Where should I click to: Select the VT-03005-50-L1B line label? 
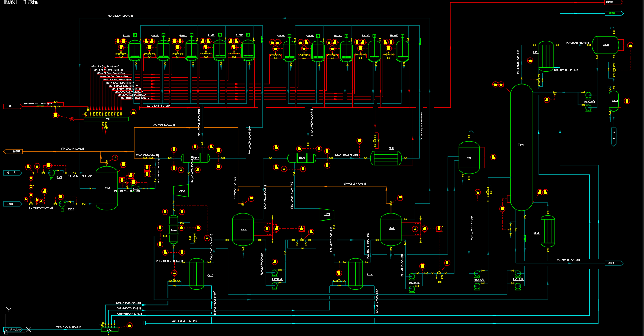[354, 184]
